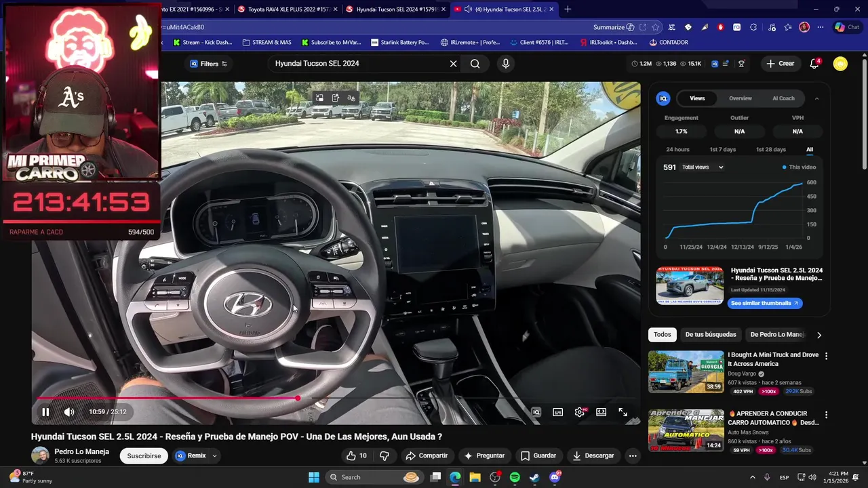Click the Preguntar button
The width and height of the screenshot is (868, 488).
(484, 455)
